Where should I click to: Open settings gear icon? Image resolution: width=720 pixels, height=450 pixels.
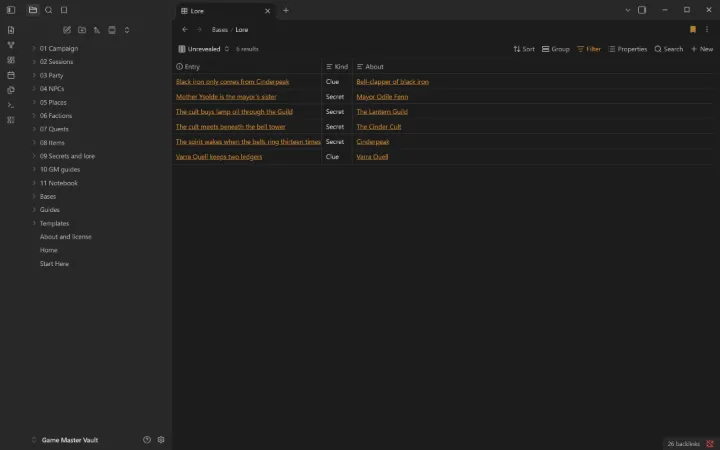[x=161, y=439]
